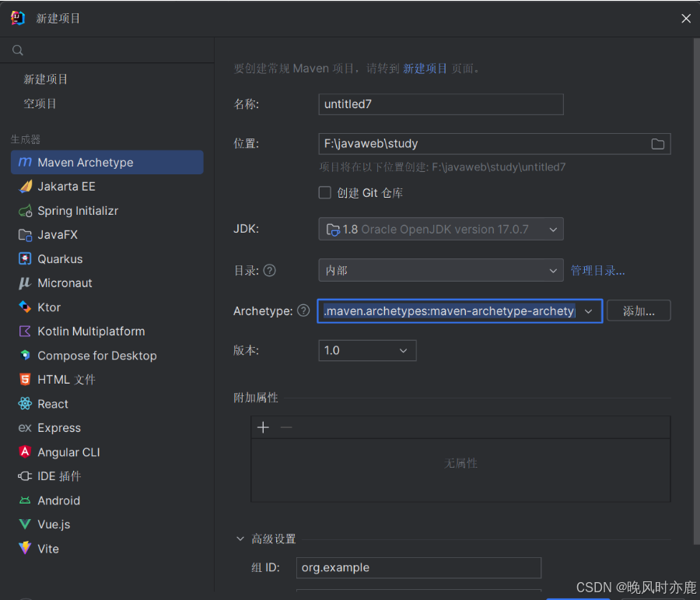Screen dimensions: 700x600
Task: Select the IDE 插件 generator row
Action: tap(107, 476)
